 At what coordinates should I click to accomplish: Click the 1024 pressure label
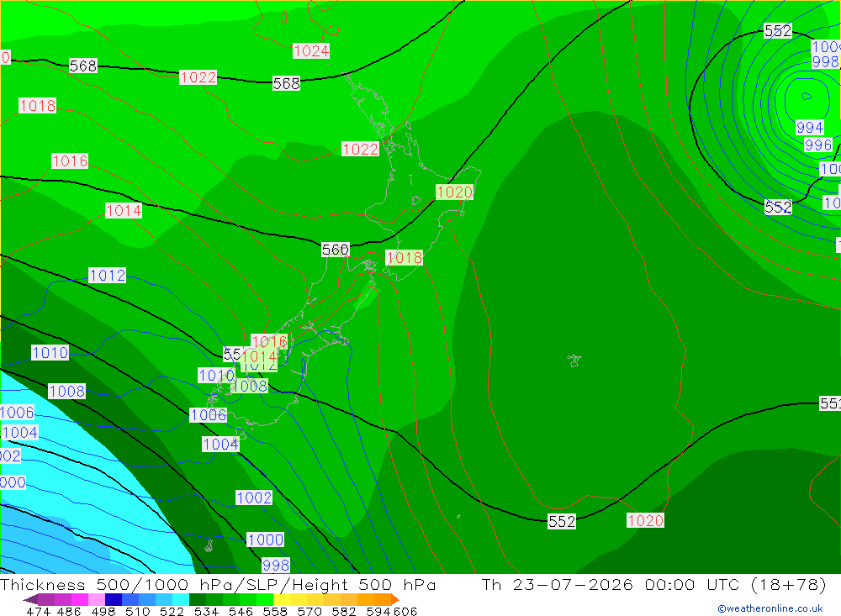(311, 51)
